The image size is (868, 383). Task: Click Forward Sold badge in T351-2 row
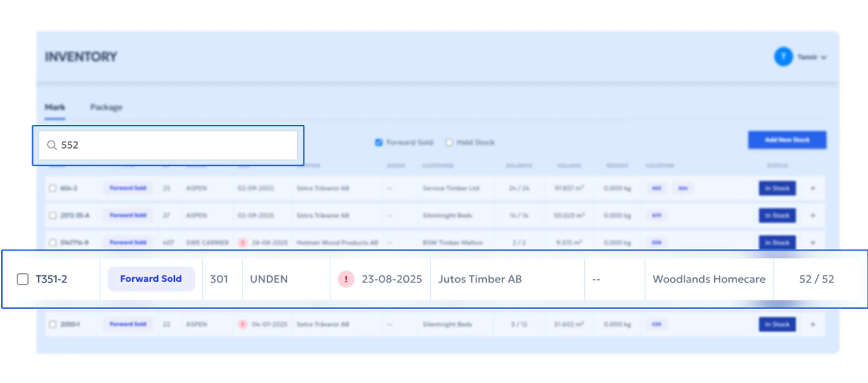(151, 279)
